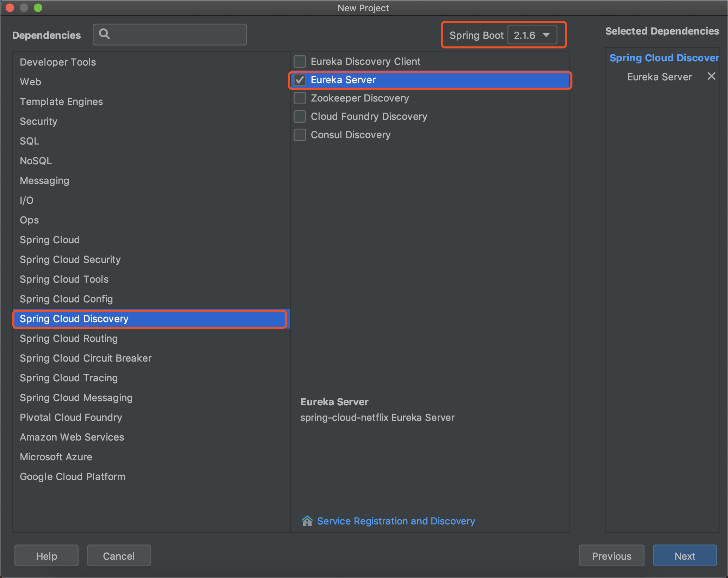Image resolution: width=728 pixels, height=578 pixels.
Task: Go back with the Previous button
Action: 611,556
